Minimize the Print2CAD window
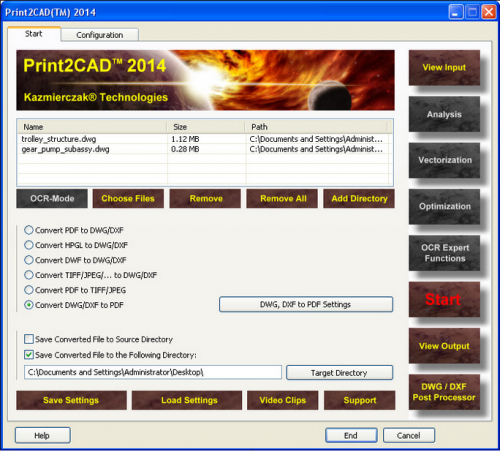 [456, 12]
